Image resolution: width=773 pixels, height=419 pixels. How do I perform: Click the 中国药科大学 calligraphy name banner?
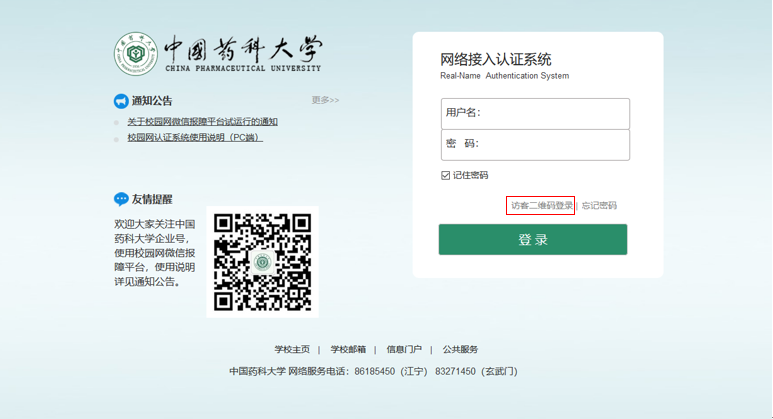click(243, 48)
